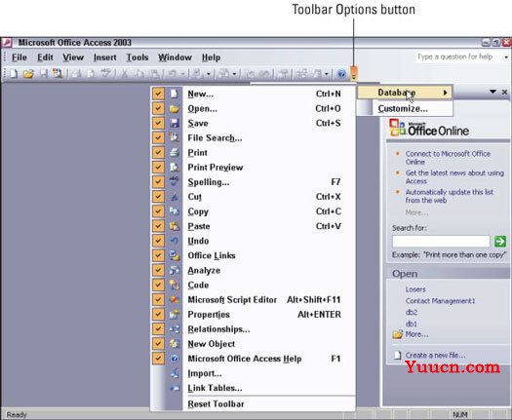Click the File Search icon in menu list
Image resolution: width=512 pixels, height=420 pixels.
pyautogui.click(x=175, y=138)
